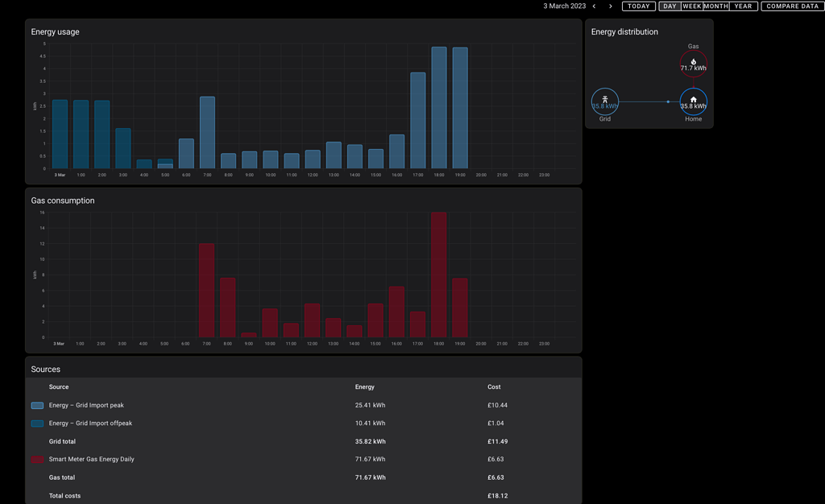Click the previous-day chevron arrow
825x504 pixels.
click(x=594, y=6)
